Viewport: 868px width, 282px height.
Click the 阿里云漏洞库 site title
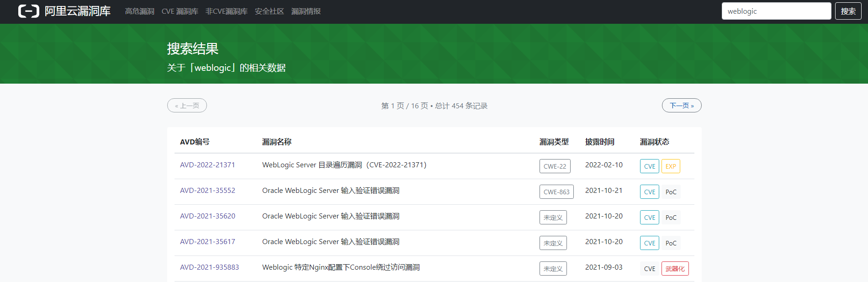pyautogui.click(x=78, y=11)
